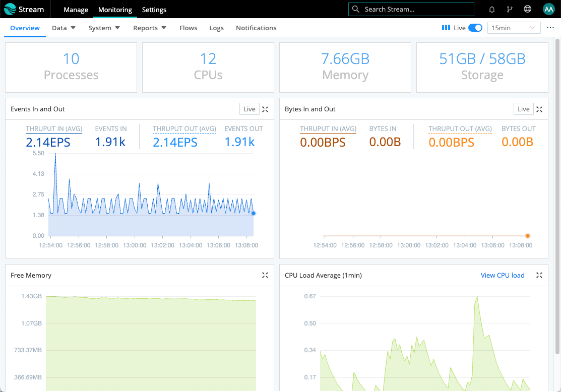Open the help lifebuoy icon
Screen dimensions: 561x392
(528, 9)
